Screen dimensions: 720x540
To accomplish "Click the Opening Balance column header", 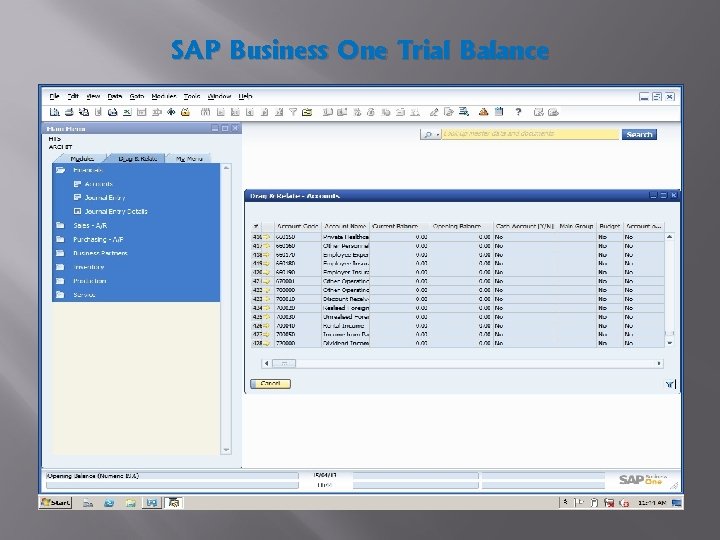I will pos(461,226).
